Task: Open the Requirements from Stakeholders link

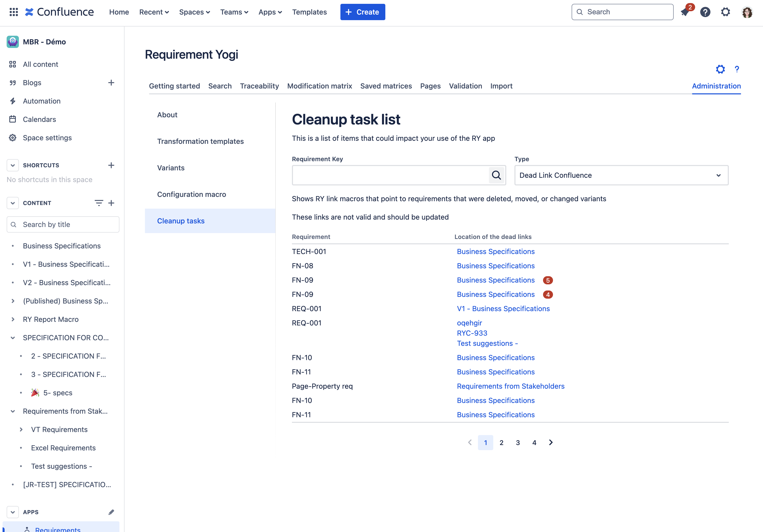Action: tap(510, 386)
